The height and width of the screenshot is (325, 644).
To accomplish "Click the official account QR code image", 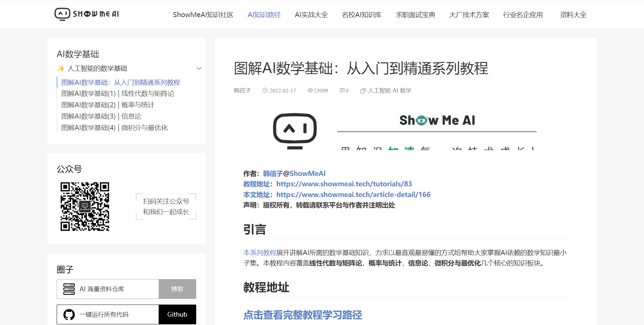I will (x=85, y=206).
